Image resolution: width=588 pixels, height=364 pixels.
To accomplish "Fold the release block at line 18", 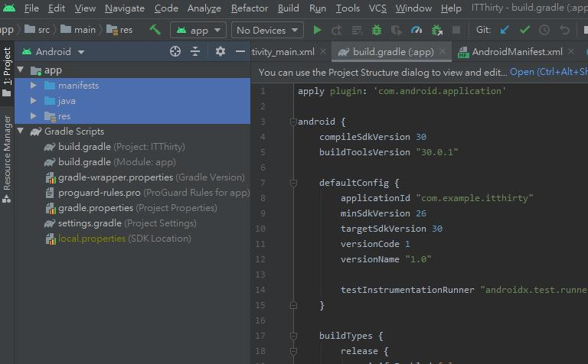I will coord(294,351).
